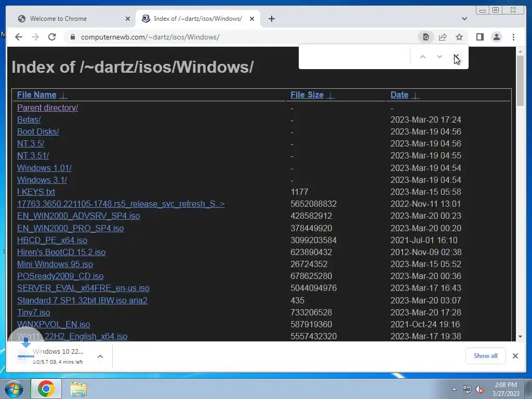Image resolution: width=532 pixels, height=399 pixels.
Task: Reload the current page
Action: pos(52,37)
